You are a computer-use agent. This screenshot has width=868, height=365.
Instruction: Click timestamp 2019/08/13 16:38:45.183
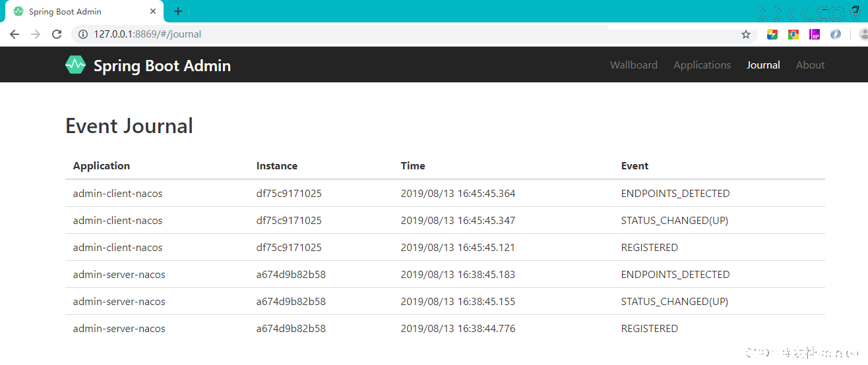(x=458, y=275)
